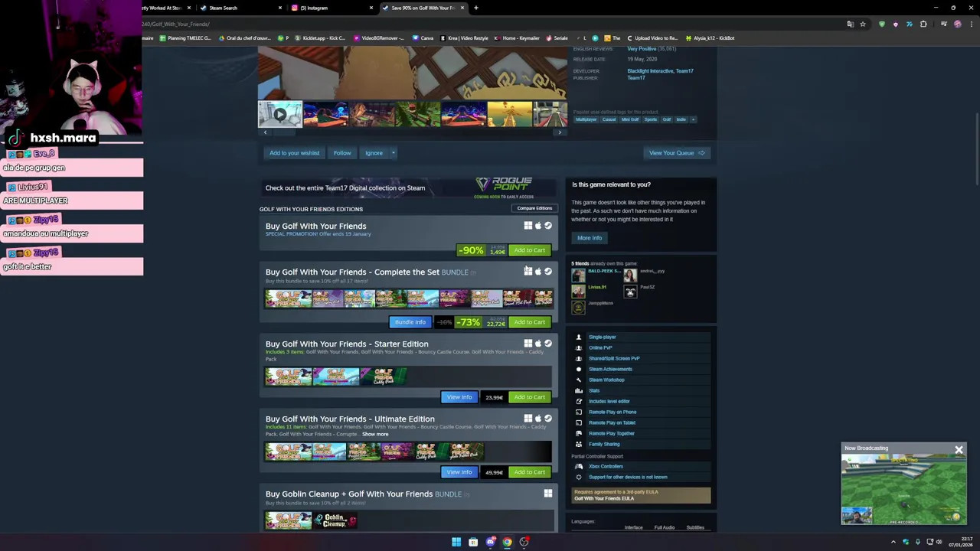Click More Info about game relevance
Screen dimensions: 980x551
coord(590,238)
